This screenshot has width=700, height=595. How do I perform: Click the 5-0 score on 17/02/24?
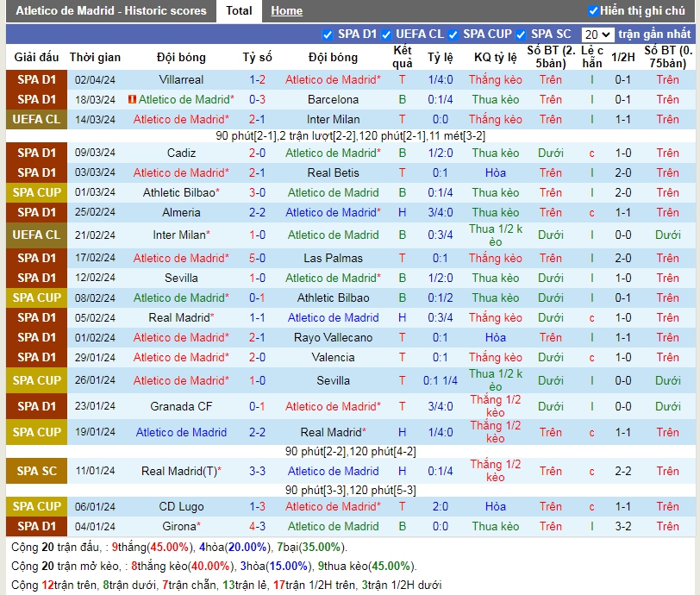pos(257,258)
